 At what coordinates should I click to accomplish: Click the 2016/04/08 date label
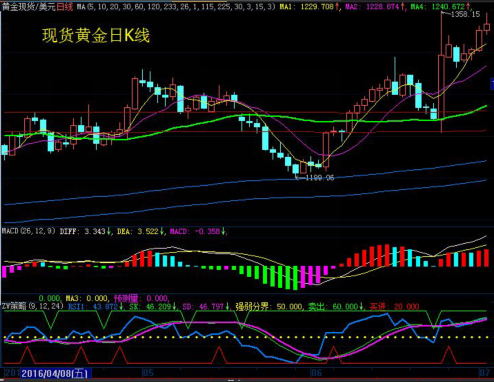tap(55, 373)
